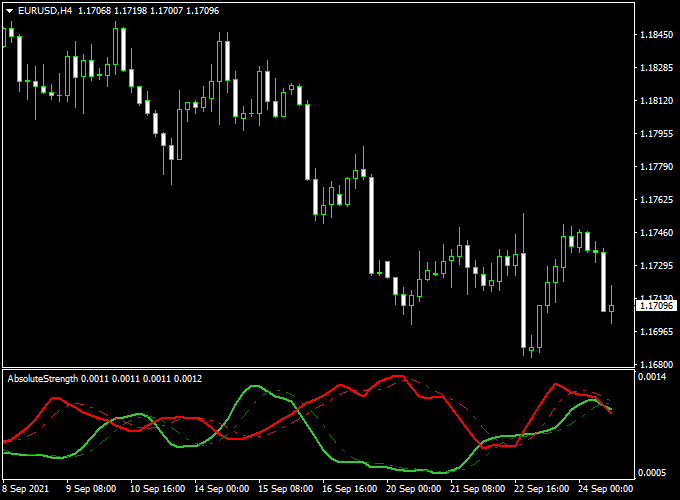The image size is (680, 500).
Task: Click price scale level 1.18120
Action: click(657, 101)
